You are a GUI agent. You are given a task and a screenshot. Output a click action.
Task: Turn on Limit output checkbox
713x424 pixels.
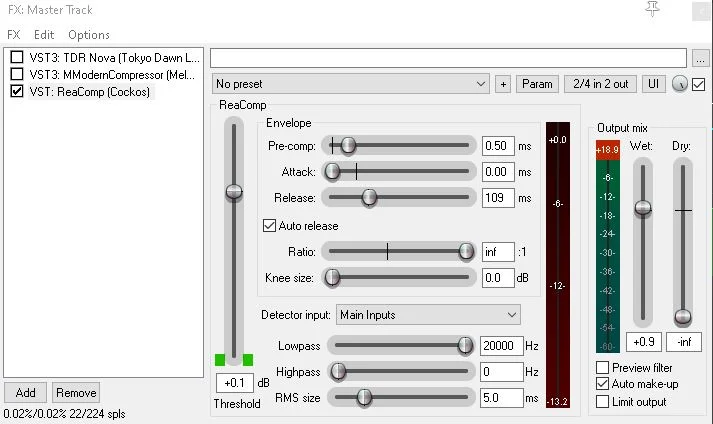click(x=602, y=401)
